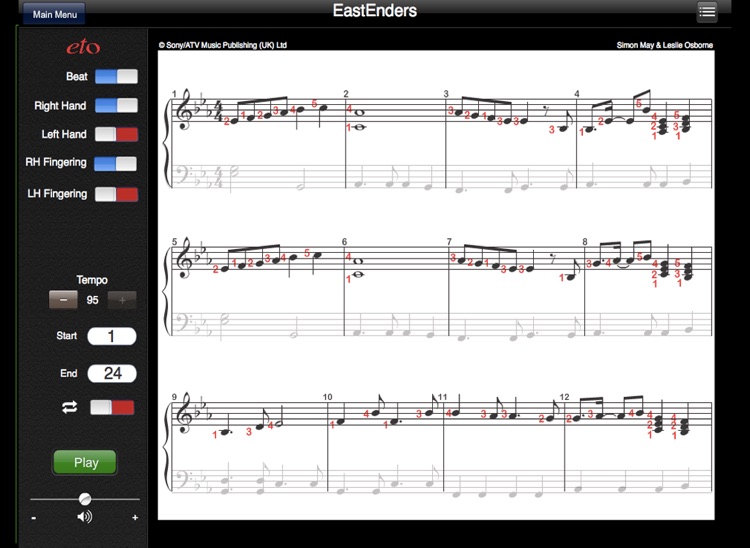Decrease tempo with the minus button

click(x=63, y=300)
